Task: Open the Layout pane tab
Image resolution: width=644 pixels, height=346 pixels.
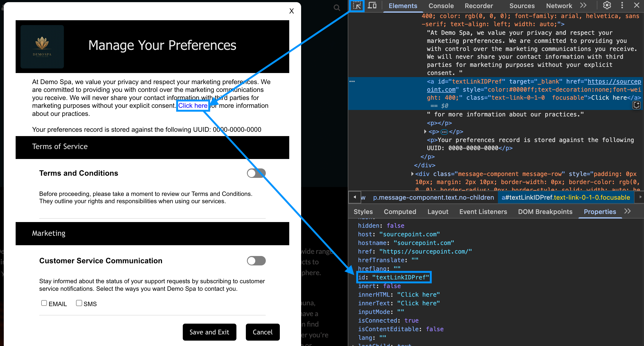Action: tap(438, 212)
